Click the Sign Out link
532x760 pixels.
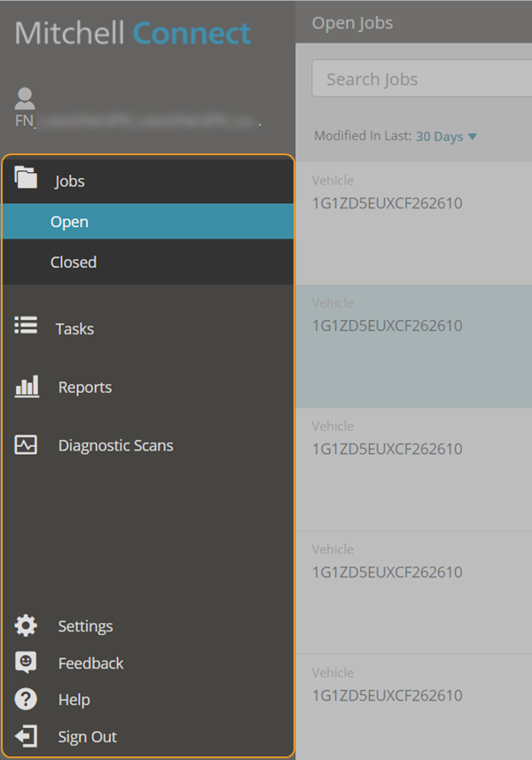[87, 737]
